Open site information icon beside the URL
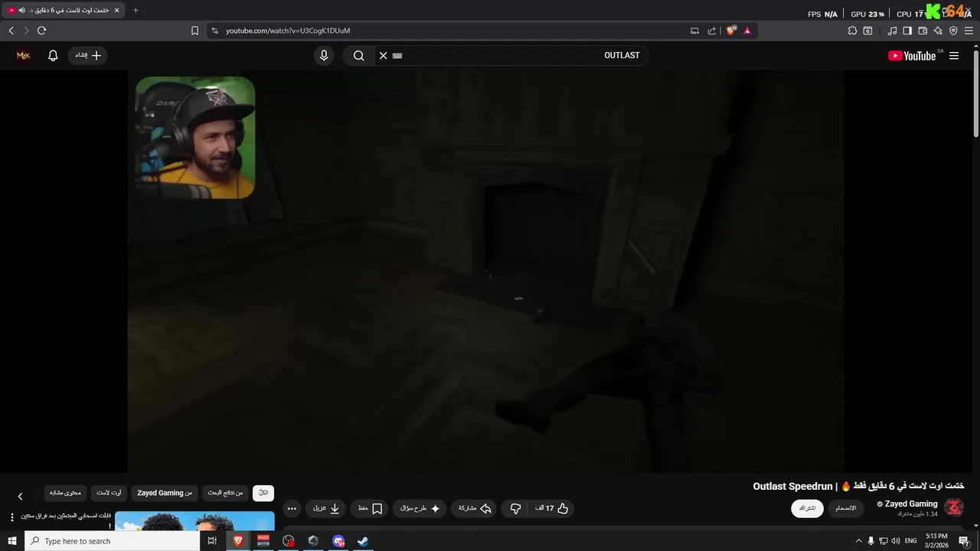The width and height of the screenshot is (980, 551). (214, 31)
